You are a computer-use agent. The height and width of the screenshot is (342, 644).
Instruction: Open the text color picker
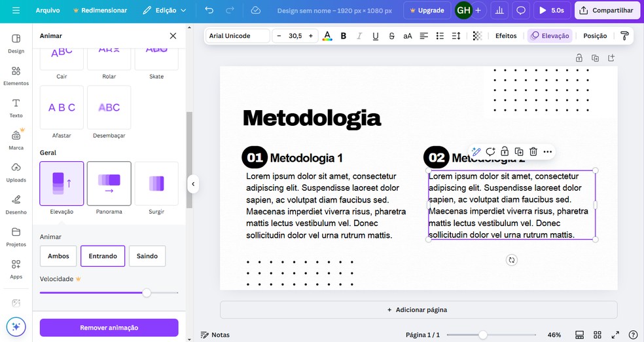pos(327,36)
